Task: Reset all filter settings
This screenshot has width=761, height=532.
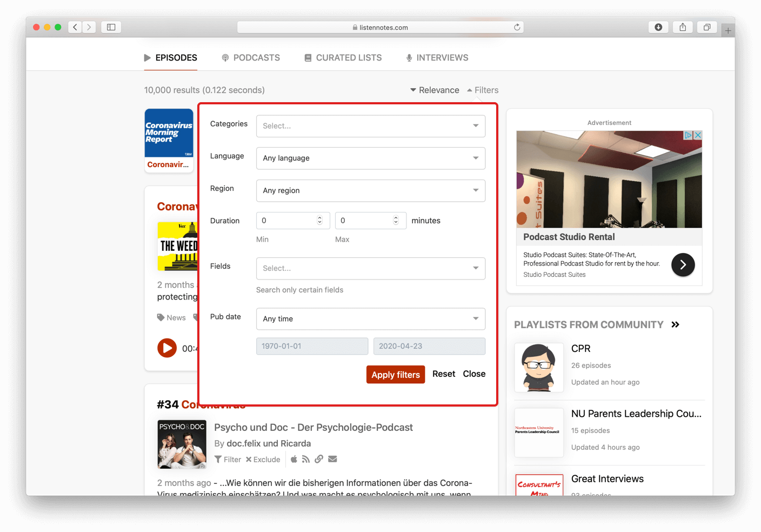Action: 443,374
